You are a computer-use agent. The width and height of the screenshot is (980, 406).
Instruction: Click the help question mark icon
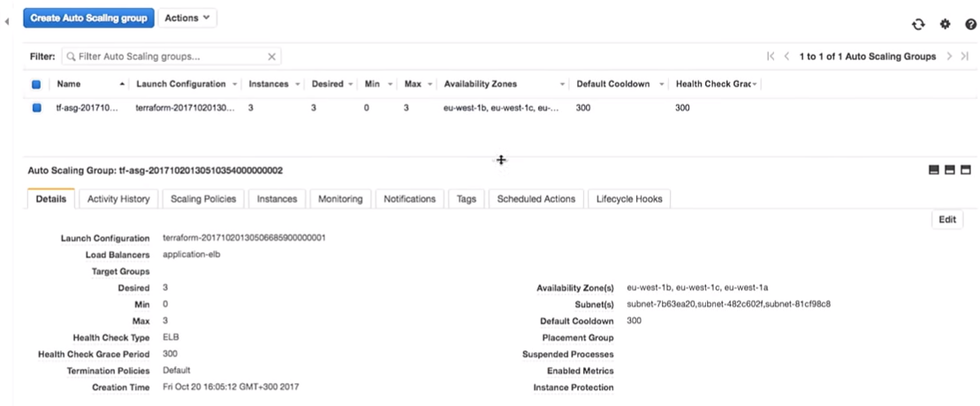pyautogui.click(x=970, y=25)
